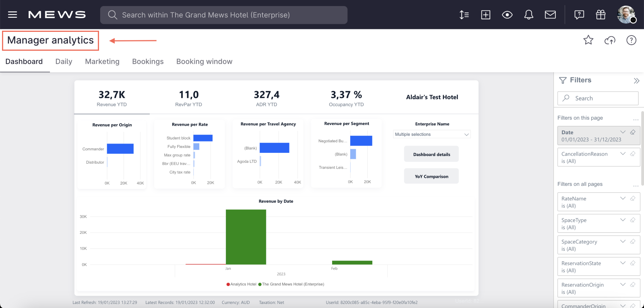Open the notifications bell

529,15
